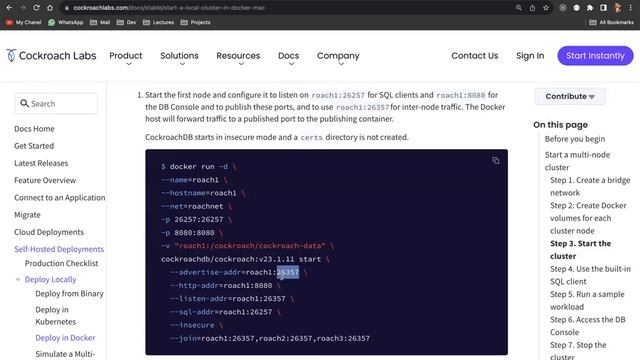Open Latest Releases in sidebar
Screen dimensions: 640x360
point(41,163)
